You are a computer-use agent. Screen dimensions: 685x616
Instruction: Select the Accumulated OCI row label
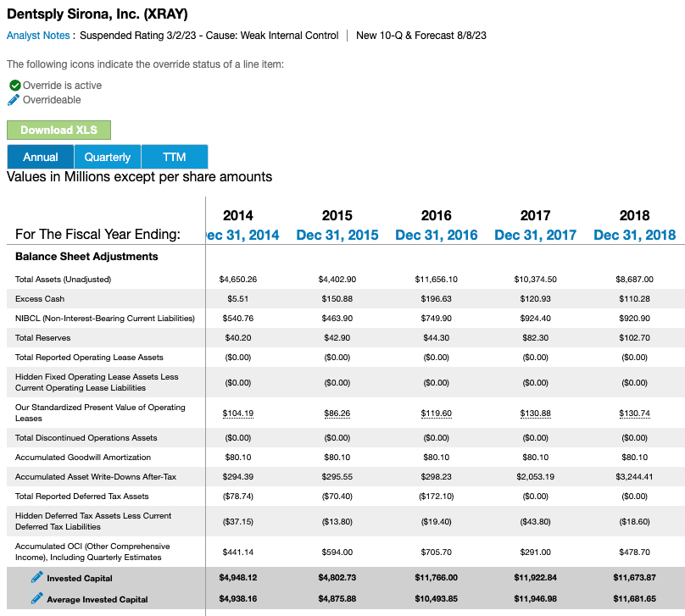point(92,552)
